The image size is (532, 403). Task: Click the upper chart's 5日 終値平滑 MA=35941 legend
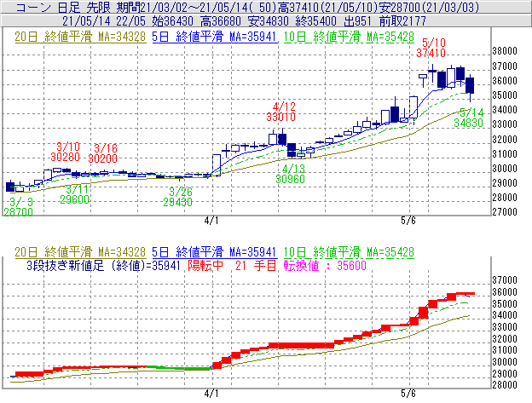click(215, 37)
